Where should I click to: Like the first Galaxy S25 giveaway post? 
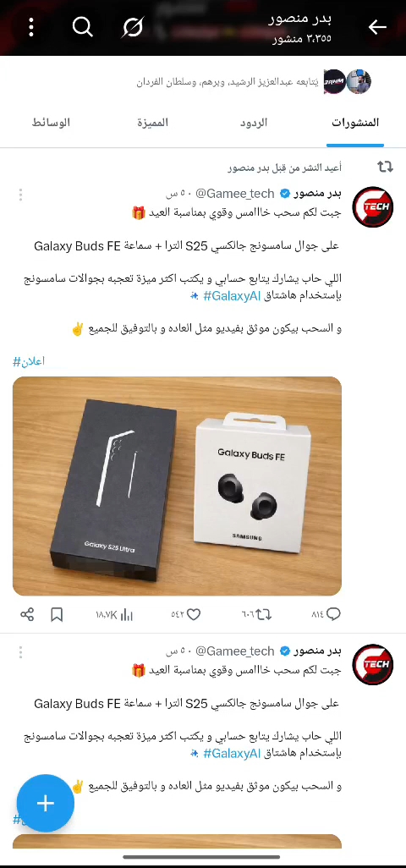(186, 614)
